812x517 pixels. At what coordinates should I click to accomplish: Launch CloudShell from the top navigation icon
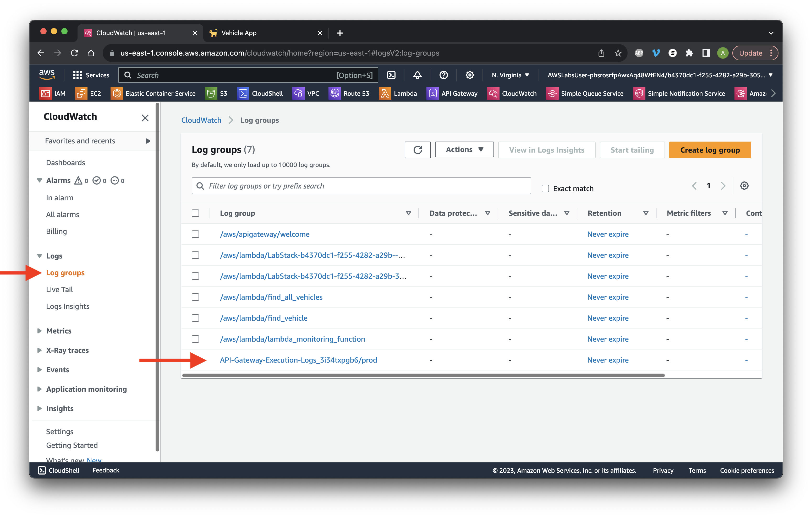[391, 75]
